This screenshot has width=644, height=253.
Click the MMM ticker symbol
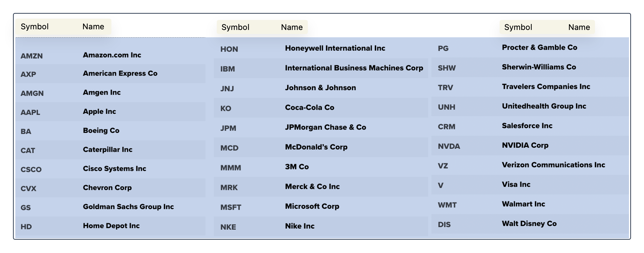231,168
